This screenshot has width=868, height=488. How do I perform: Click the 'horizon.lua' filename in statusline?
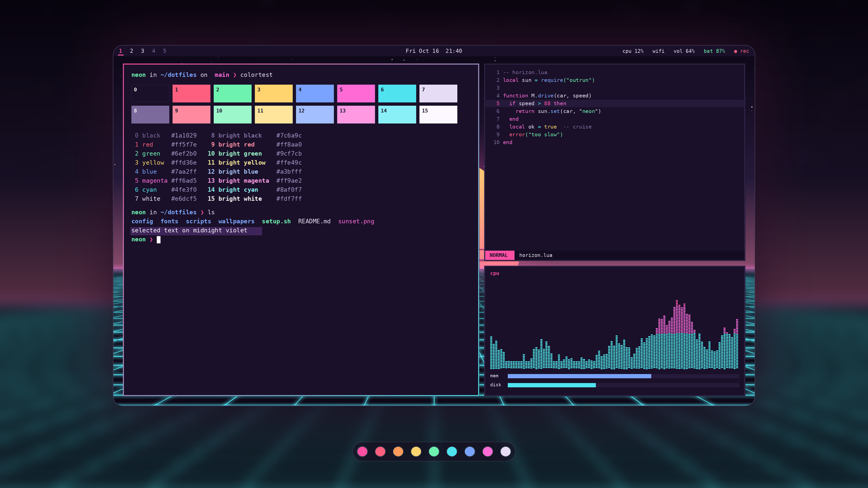[535, 255]
